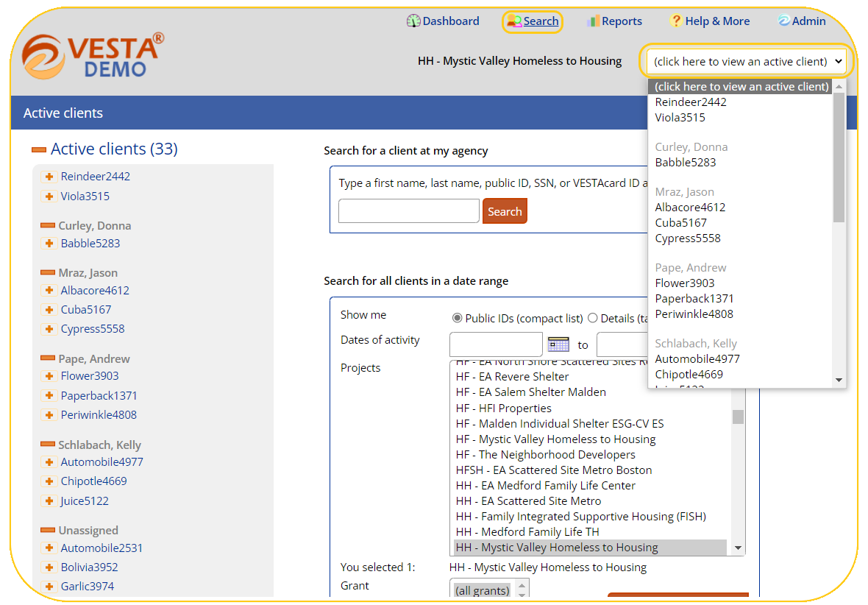Open the (all grants) selector

pos(483,590)
